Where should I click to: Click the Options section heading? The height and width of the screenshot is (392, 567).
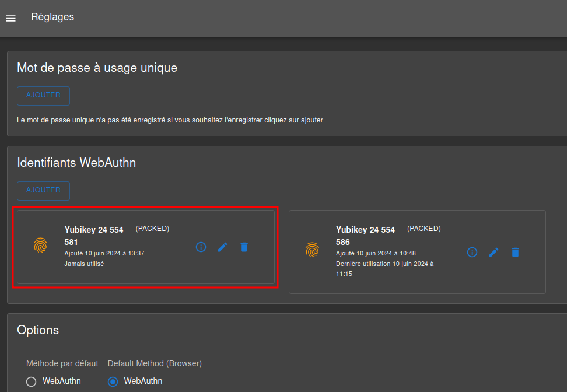(38, 330)
